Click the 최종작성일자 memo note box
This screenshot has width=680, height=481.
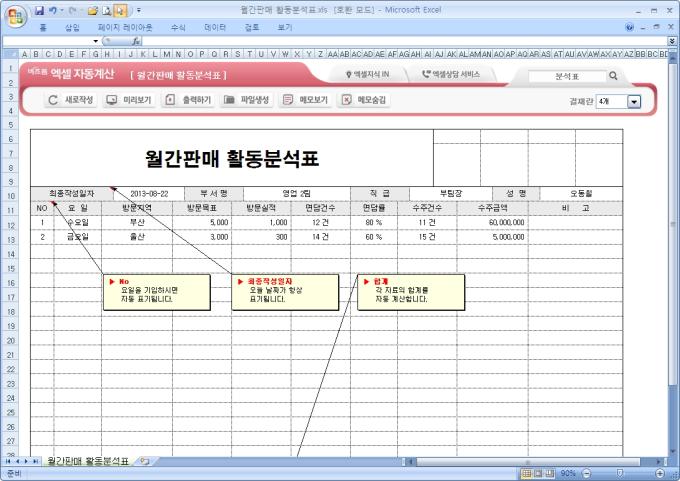pyautogui.click(x=285, y=292)
